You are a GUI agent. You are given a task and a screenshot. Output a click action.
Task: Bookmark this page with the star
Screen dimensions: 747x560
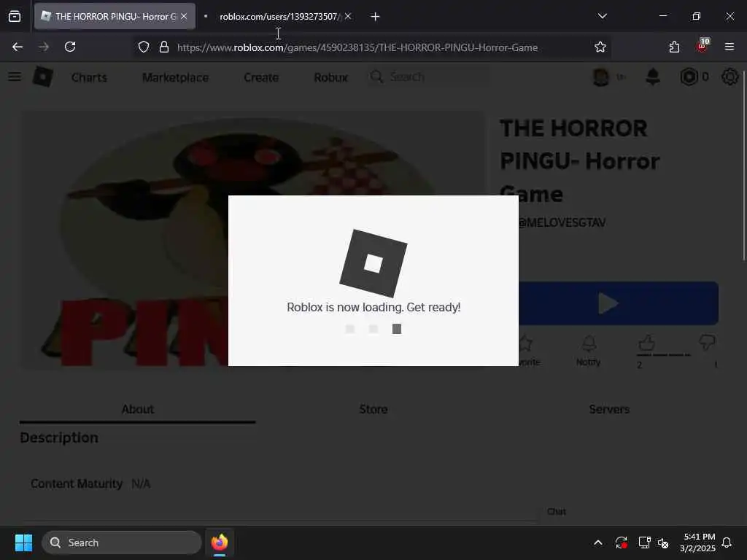(600, 47)
